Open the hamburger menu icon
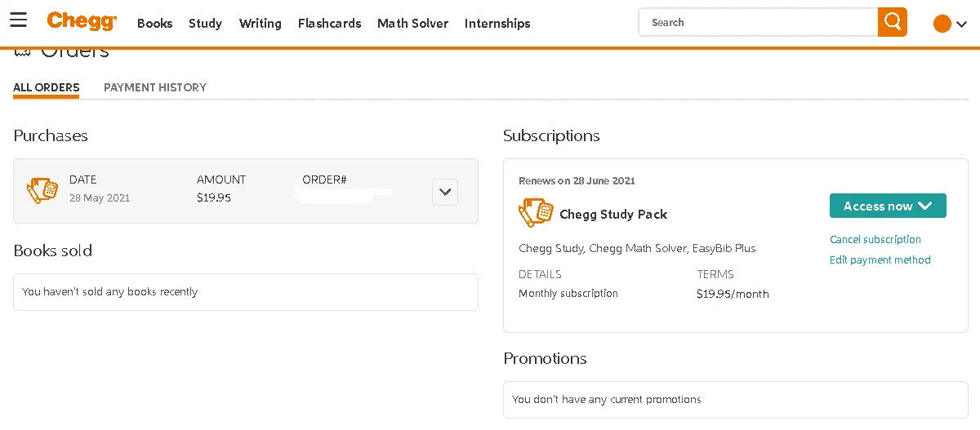The width and height of the screenshot is (980, 430). (x=18, y=20)
